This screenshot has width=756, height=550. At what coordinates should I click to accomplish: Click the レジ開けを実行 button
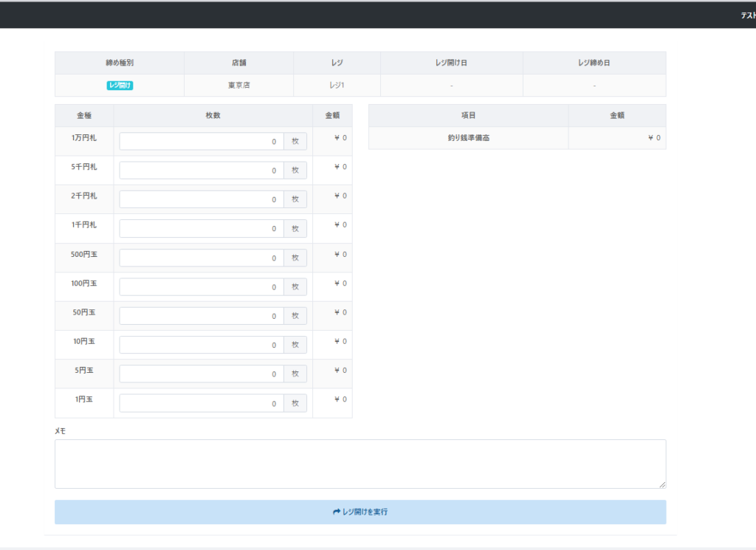[360, 512]
